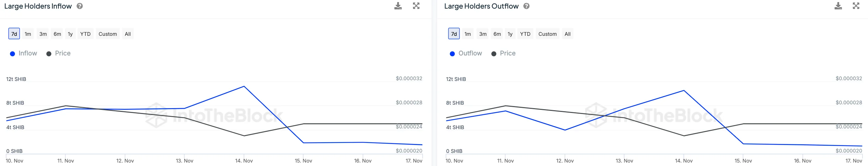Open help tooltip for Large Holders Inflow
Image resolution: width=868 pixels, height=166 pixels.
coord(80,6)
